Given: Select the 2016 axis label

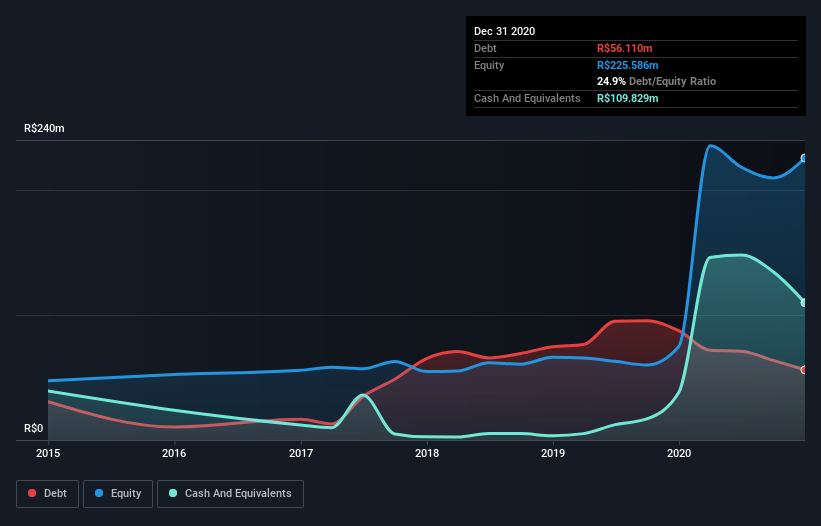Looking at the screenshot, I should click(174, 453).
